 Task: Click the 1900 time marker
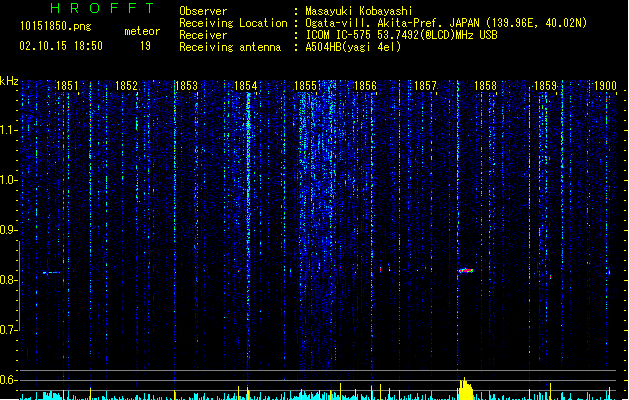coord(605,86)
